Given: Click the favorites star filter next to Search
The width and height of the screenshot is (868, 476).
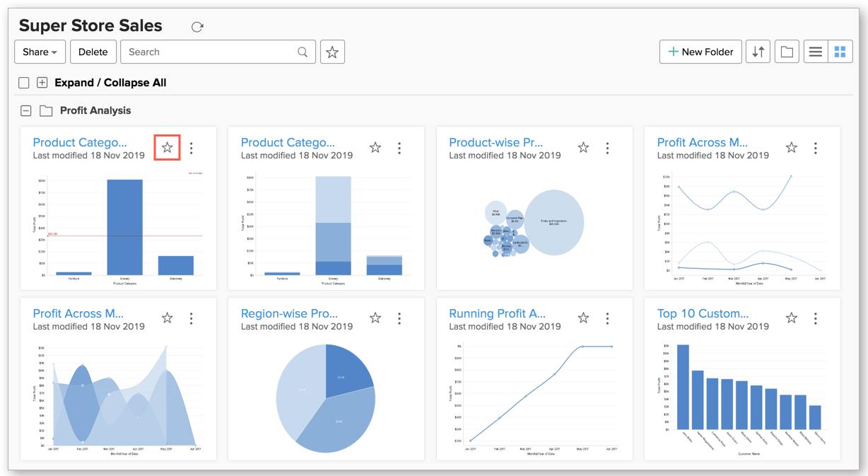Looking at the screenshot, I should [x=332, y=52].
